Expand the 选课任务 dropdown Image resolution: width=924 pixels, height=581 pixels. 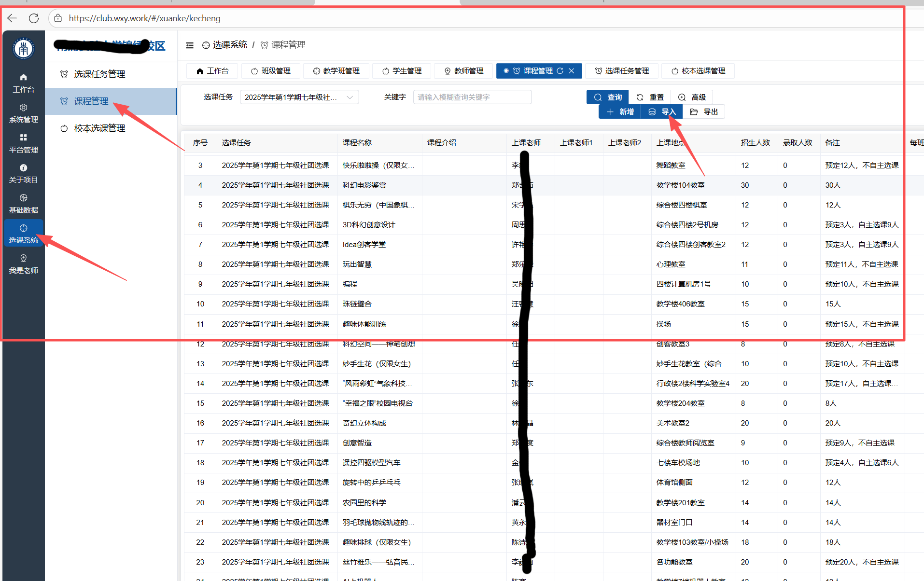click(x=299, y=97)
